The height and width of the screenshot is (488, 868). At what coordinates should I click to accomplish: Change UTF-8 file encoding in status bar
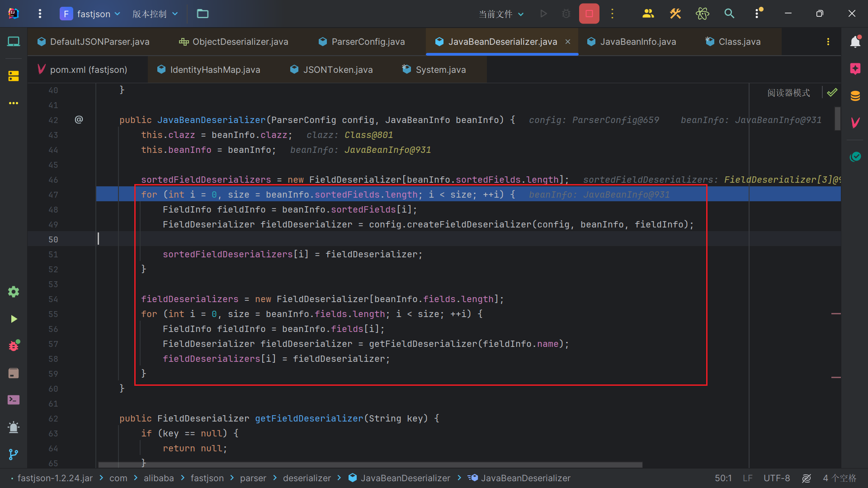click(777, 478)
